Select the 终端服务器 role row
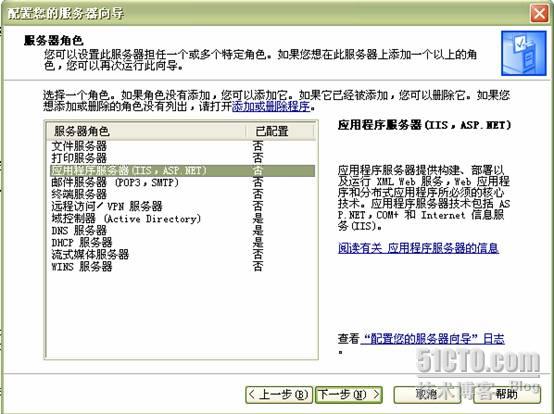The width and height of the screenshot is (554, 414). pyautogui.click(x=182, y=194)
